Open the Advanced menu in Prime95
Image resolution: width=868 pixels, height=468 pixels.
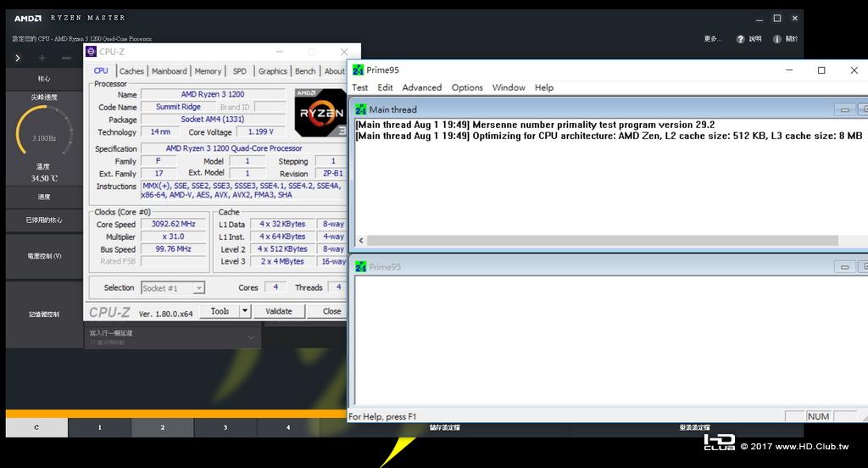(422, 87)
